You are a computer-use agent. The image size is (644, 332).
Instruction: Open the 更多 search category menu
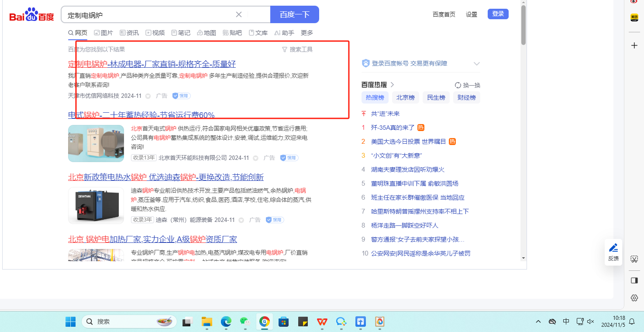307,33
